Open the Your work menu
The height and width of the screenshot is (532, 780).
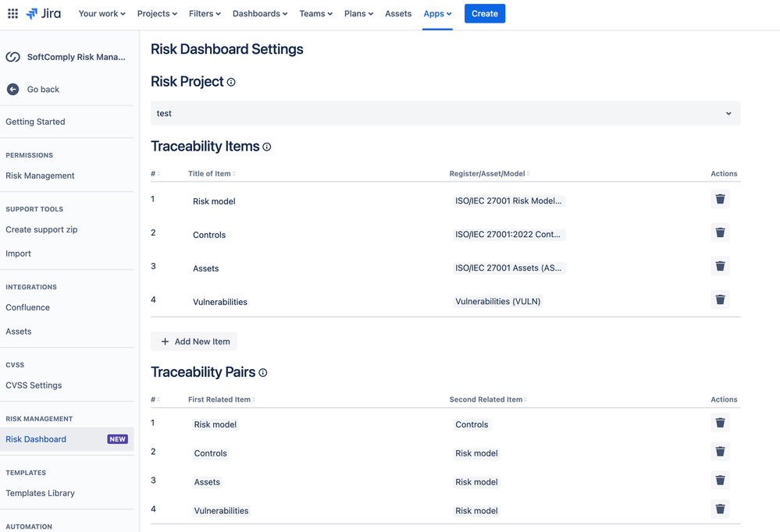(x=102, y=13)
